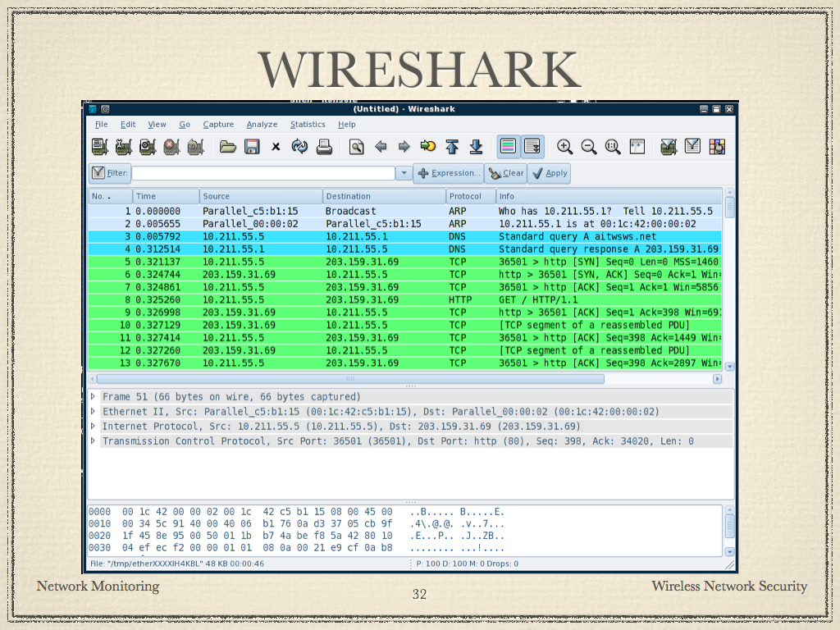Zoom in on packet list text
The width and height of the screenshot is (840, 630).
(564, 147)
